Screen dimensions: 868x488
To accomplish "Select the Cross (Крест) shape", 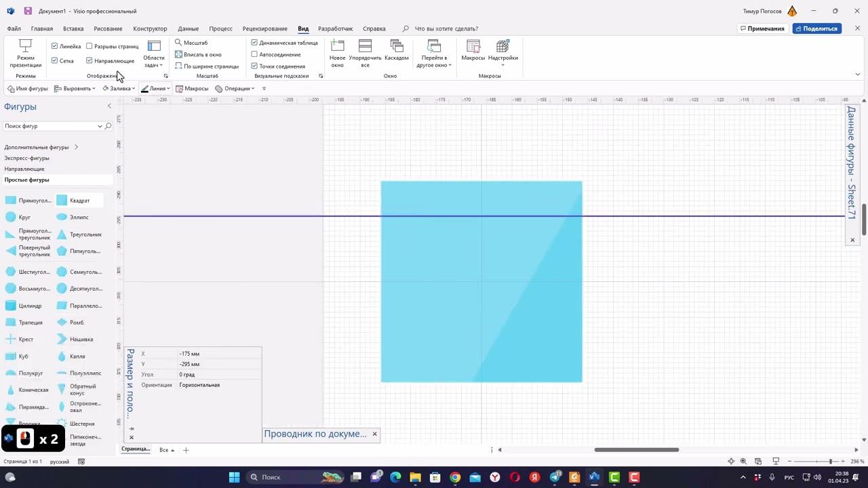I will coord(19,340).
